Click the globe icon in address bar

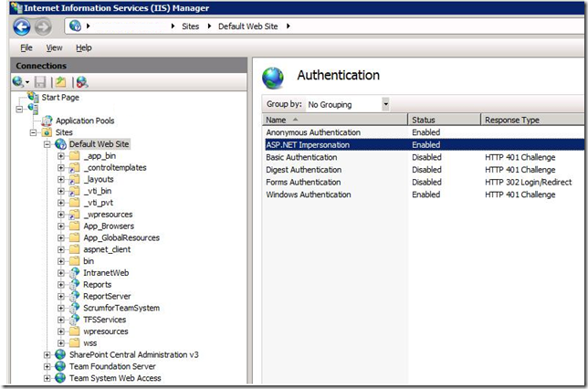point(75,26)
